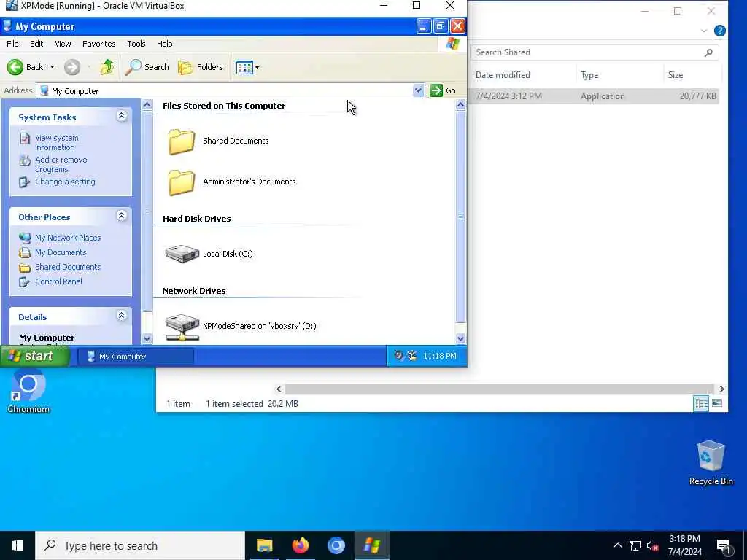Switch Explorer to details view icon
This screenshot has height=560, width=747.
click(x=701, y=404)
